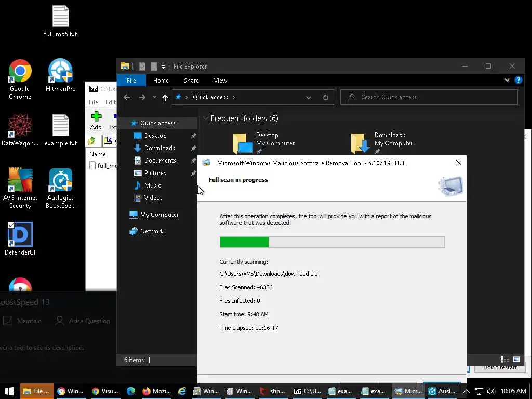Open the Windows Start menu

(9, 391)
